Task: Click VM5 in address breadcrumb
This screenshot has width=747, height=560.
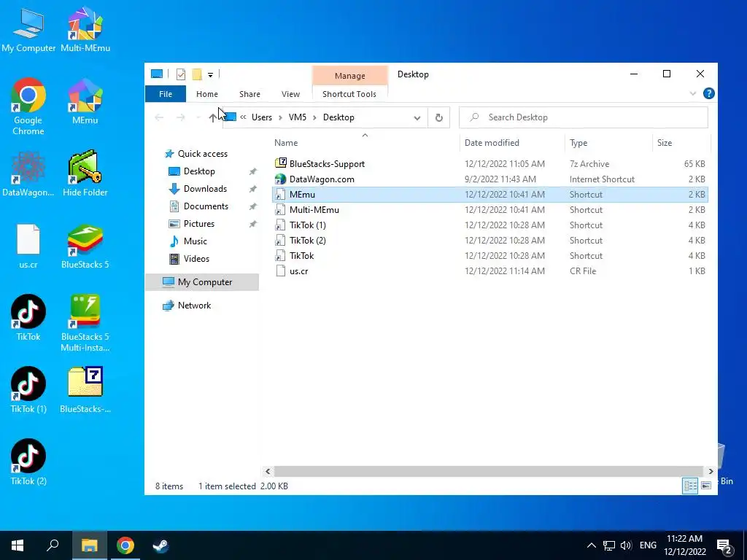Action: click(x=298, y=117)
